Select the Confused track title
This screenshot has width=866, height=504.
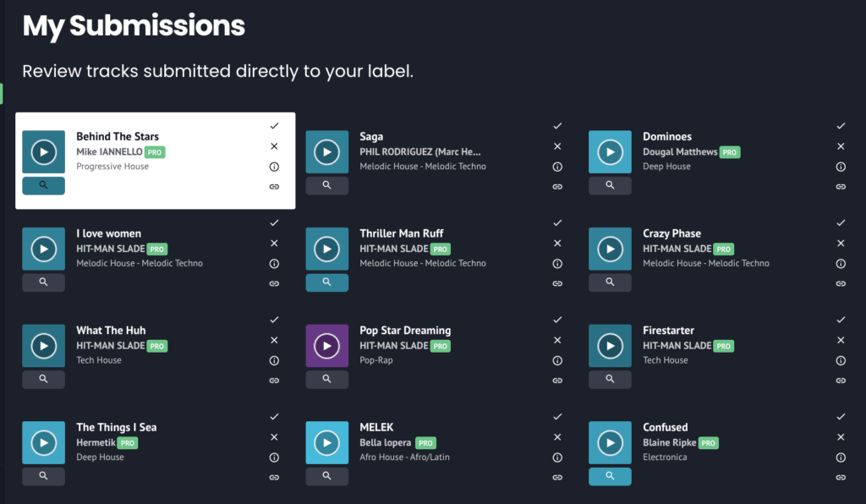point(666,427)
